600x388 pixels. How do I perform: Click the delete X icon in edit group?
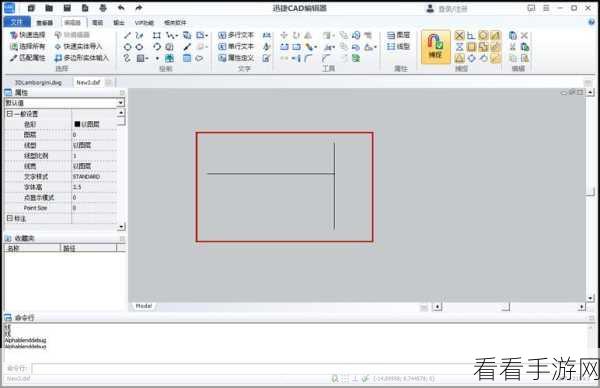click(524, 36)
